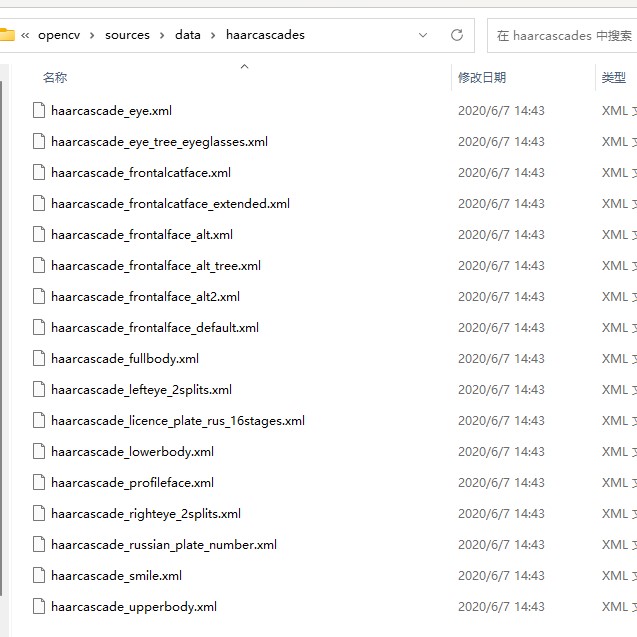Viewport: 637px width, 637px height.
Task: Select file name haarcascade_upperbody.xml
Action: 134,607
